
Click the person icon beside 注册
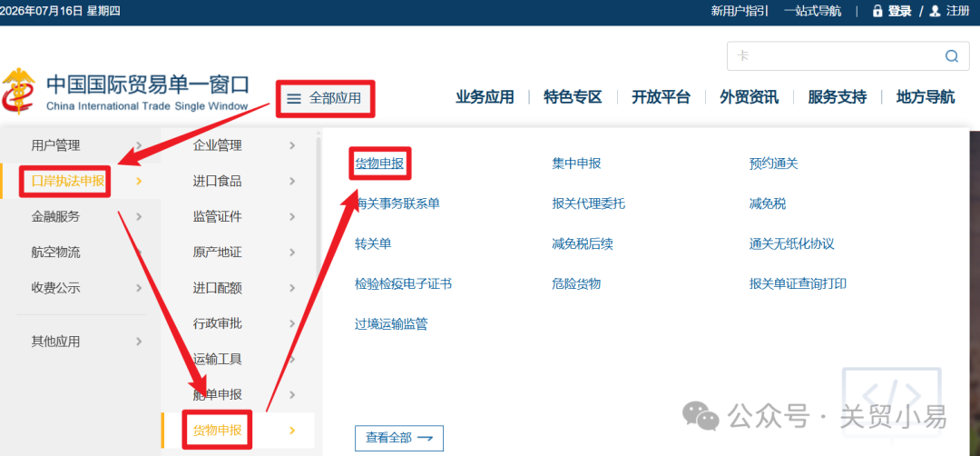tap(935, 11)
